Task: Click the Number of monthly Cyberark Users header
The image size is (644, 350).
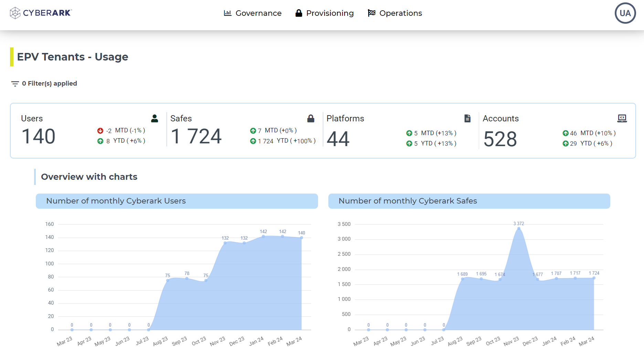Action: (x=177, y=201)
